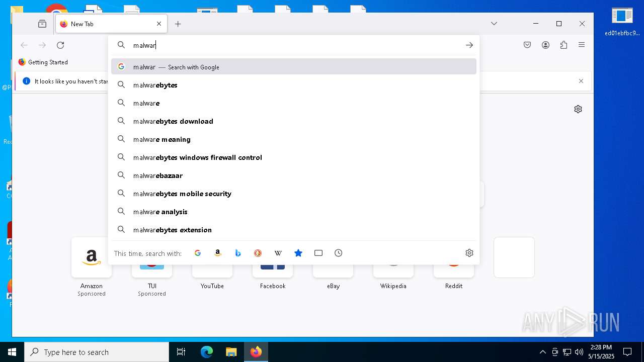
Task: Open Save to Pocket icon
Action: coord(527,45)
